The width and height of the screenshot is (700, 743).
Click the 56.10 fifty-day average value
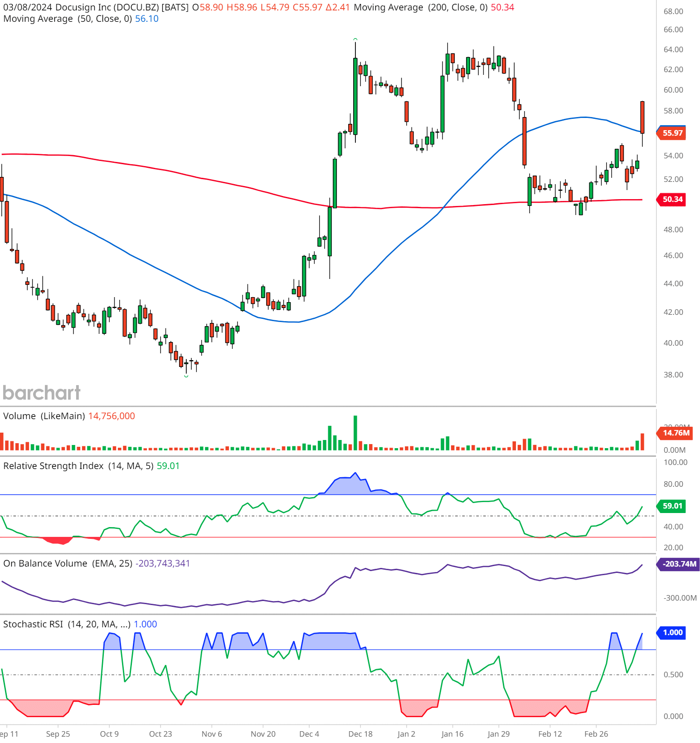coord(147,19)
